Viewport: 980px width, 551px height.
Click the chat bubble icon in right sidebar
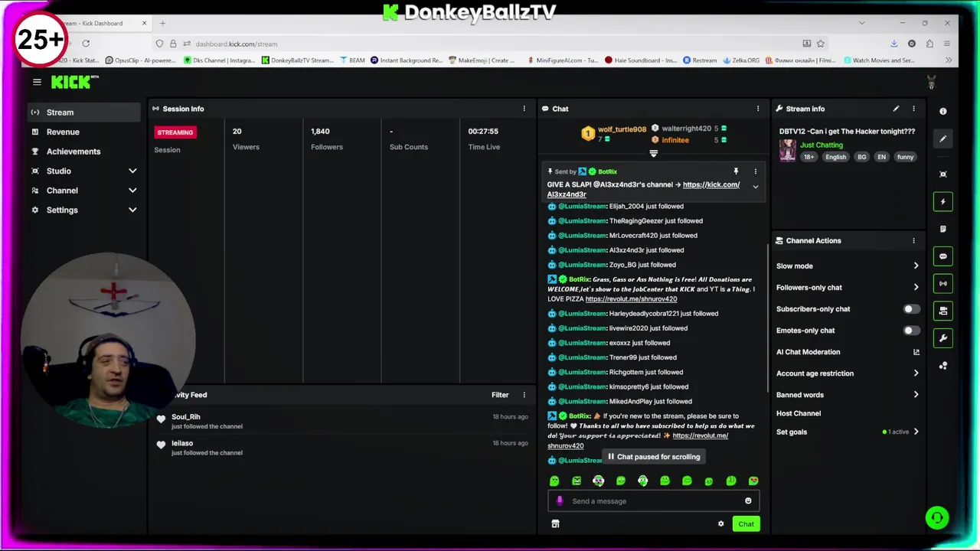(943, 256)
